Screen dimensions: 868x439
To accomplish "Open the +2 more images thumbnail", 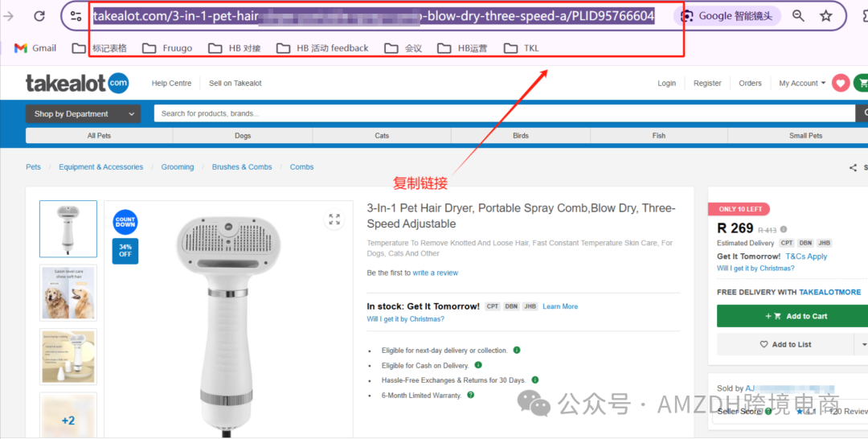I will (x=68, y=415).
